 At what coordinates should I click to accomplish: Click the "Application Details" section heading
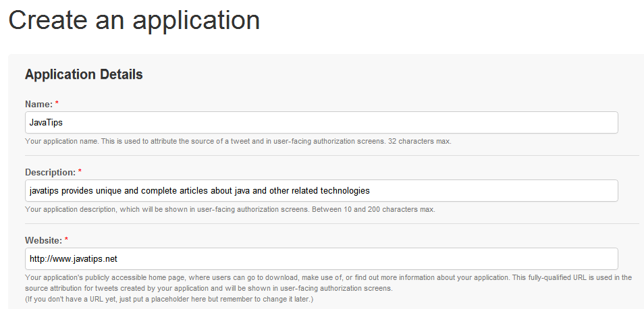click(84, 74)
